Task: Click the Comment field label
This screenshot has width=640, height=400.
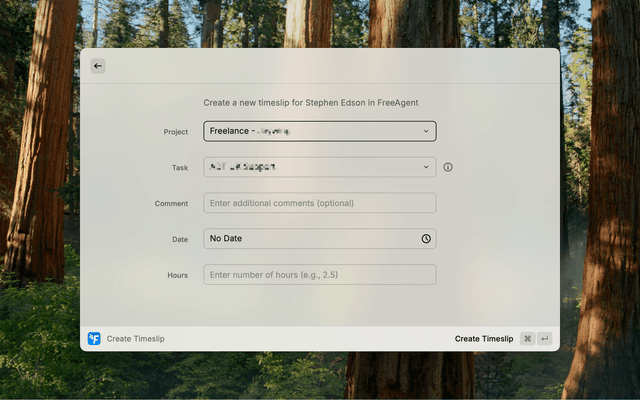Action: (171, 204)
